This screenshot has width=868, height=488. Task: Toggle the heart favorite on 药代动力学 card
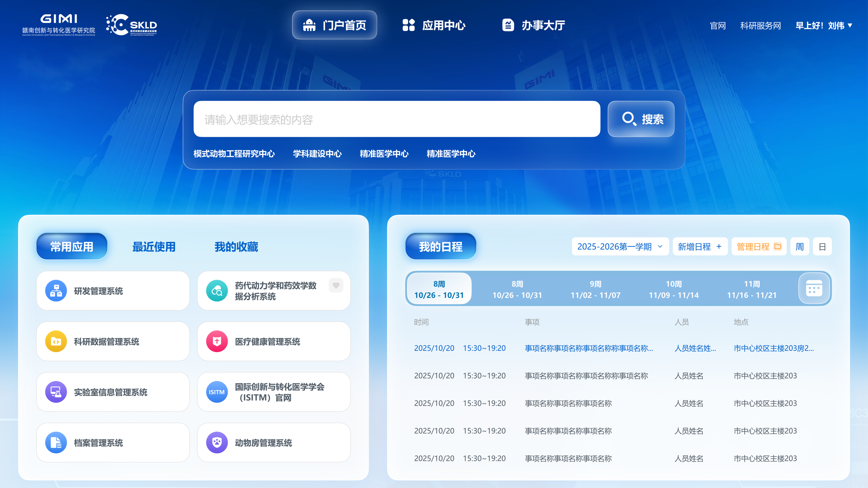tap(336, 285)
